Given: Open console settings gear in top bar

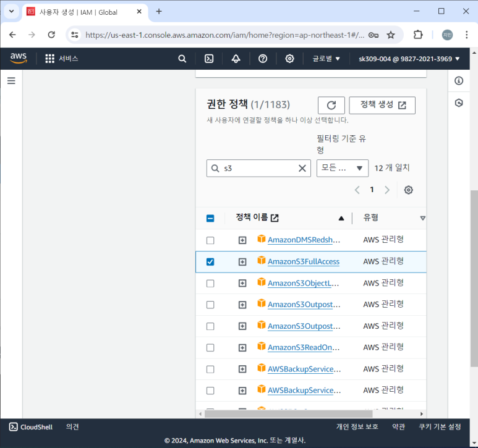Looking at the screenshot, I should pyautogui.click(x=289, y=59).
